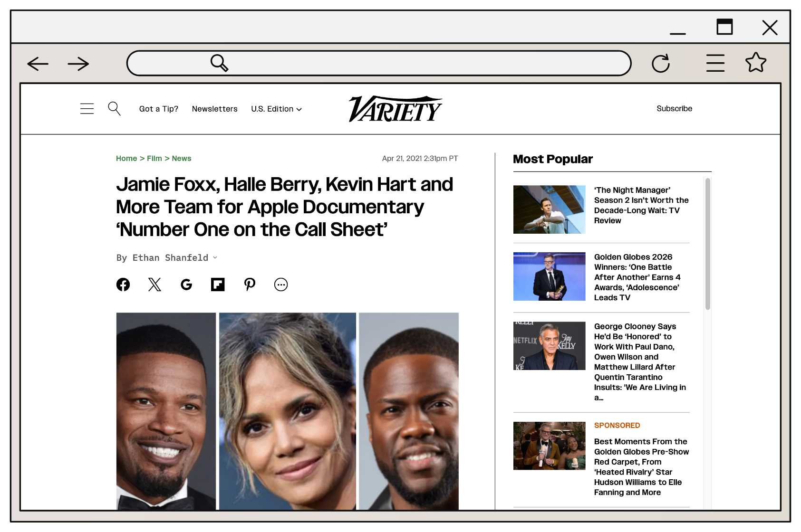
Task: Open the Flipboard sharing option
Action: coord(218,284)
